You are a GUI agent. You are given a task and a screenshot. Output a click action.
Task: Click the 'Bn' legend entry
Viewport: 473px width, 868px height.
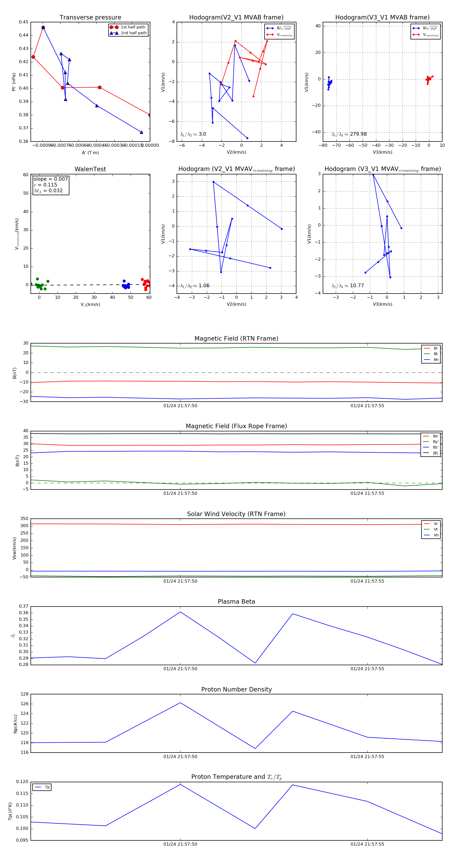click(431, 360)
